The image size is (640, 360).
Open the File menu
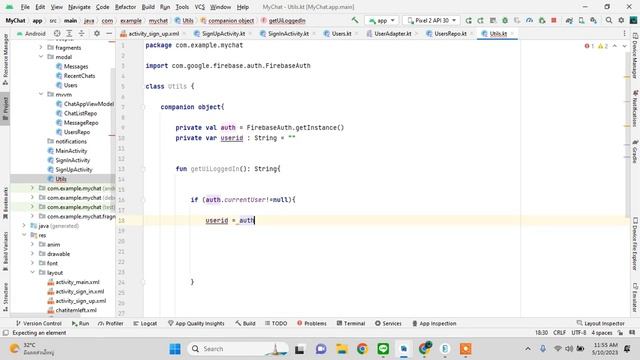tap(25, 7)
